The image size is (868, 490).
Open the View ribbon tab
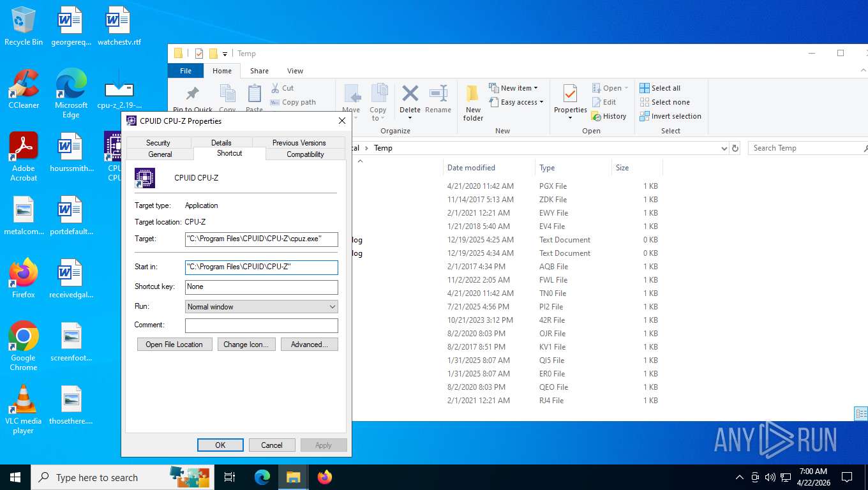pyautogui.click(x=295, y=71)
